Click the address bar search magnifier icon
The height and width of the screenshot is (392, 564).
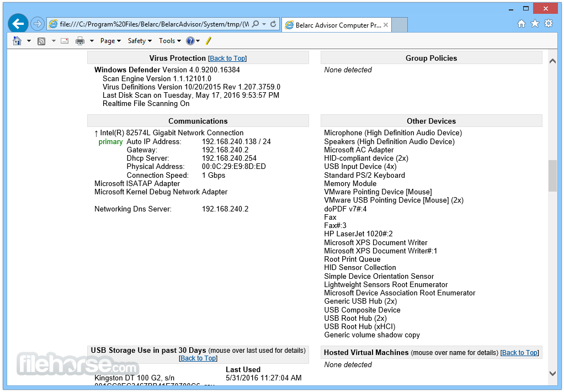(x=256, y=24)
